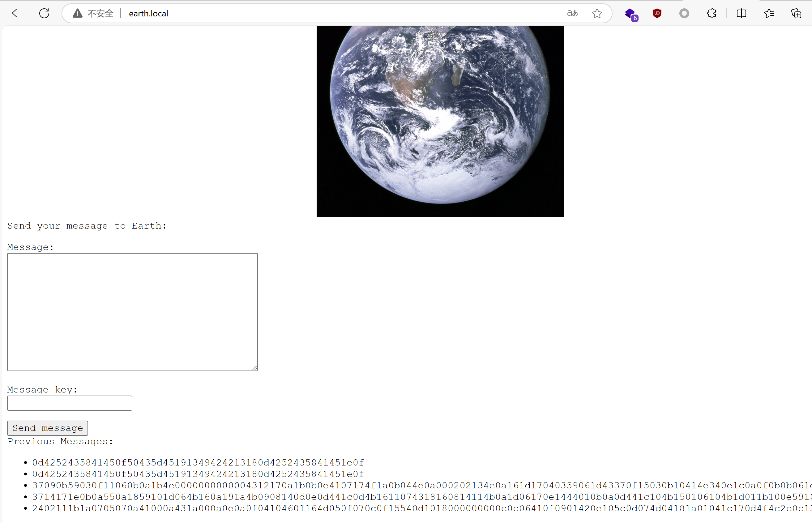Click the browser back arrow
Image resolution: width=812 pixels, height=523 pixels.
pos(17,13)
